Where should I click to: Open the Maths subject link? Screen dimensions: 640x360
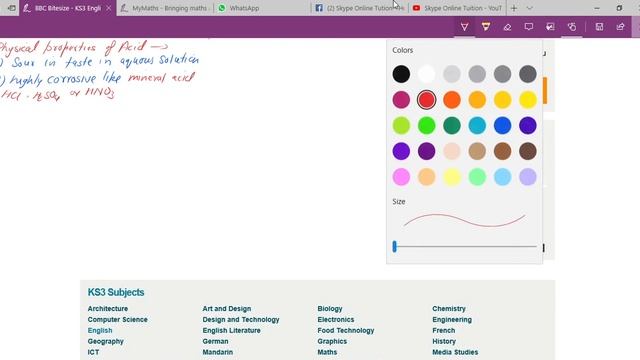pos(327,352)
